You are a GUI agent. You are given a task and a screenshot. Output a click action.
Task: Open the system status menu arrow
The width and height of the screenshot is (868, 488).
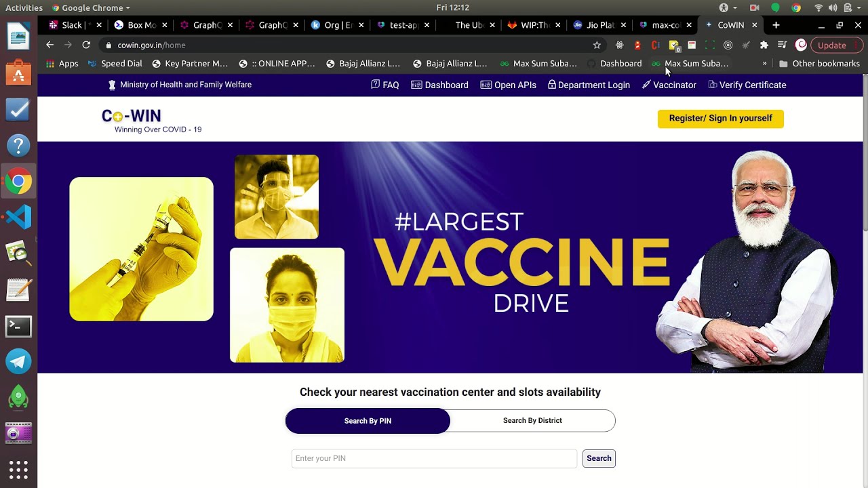pos(859,7)
